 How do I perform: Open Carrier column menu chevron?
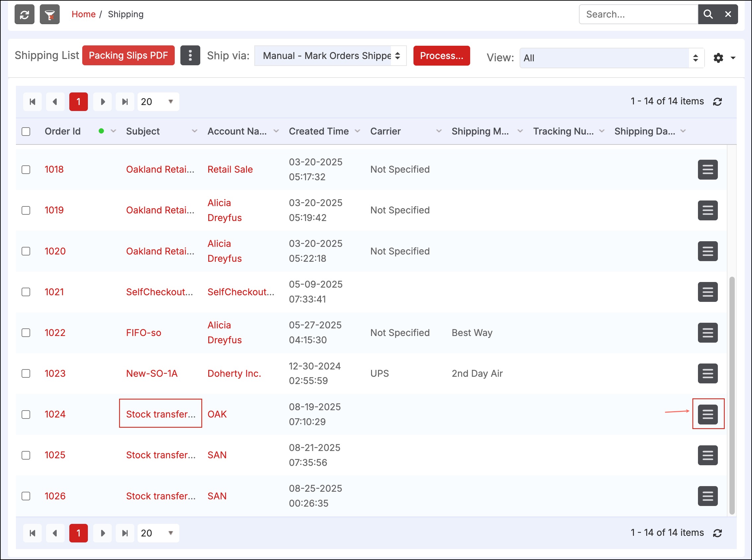point(439,131)
